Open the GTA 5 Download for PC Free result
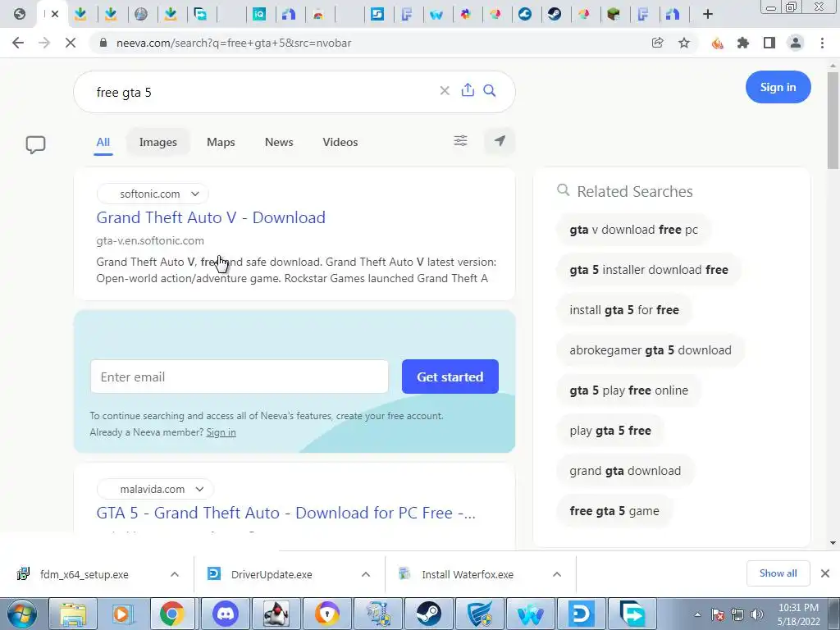840x630 pixels. coord(285,513)
